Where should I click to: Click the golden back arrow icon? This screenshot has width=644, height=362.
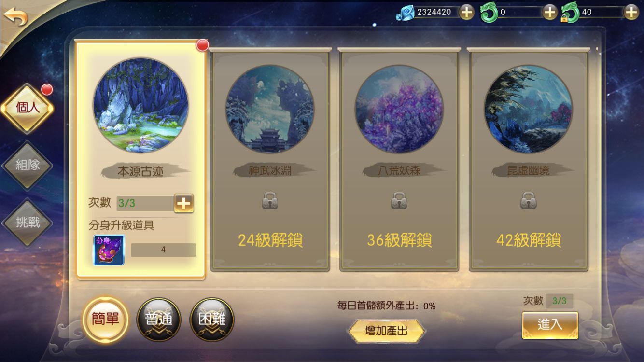click(x=15, y=17)
